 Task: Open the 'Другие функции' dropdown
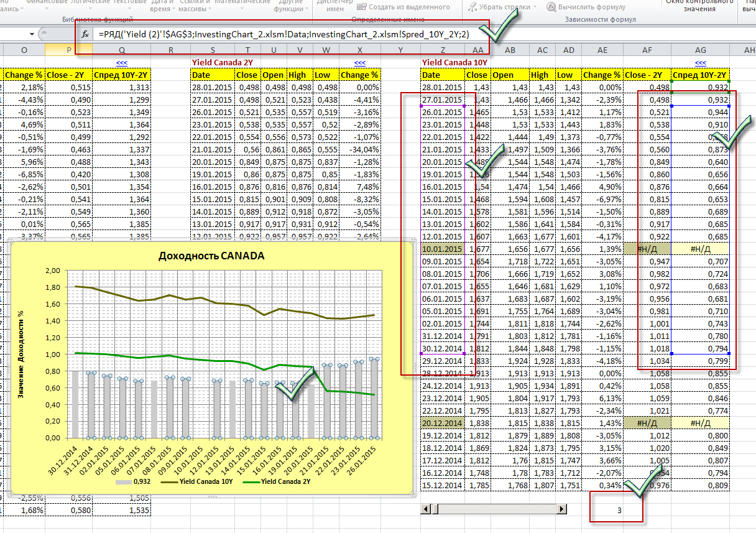tap(288, 6)
